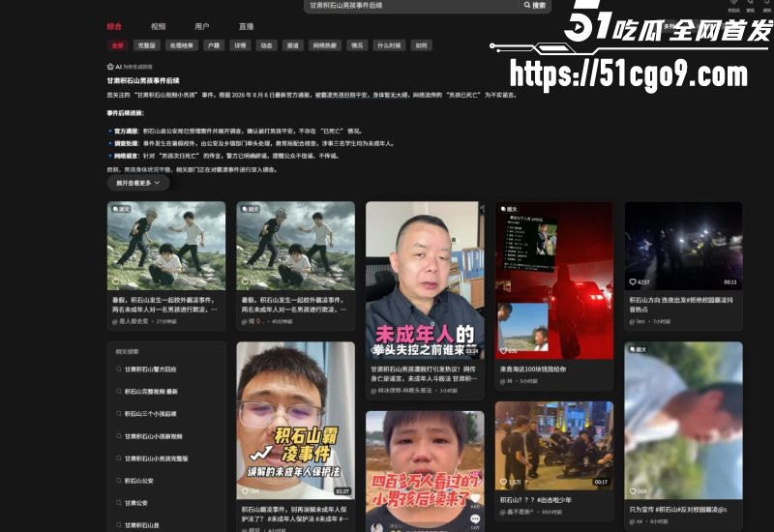Open the 用户 tab
The image size is (774, 532).
[202, 27]
